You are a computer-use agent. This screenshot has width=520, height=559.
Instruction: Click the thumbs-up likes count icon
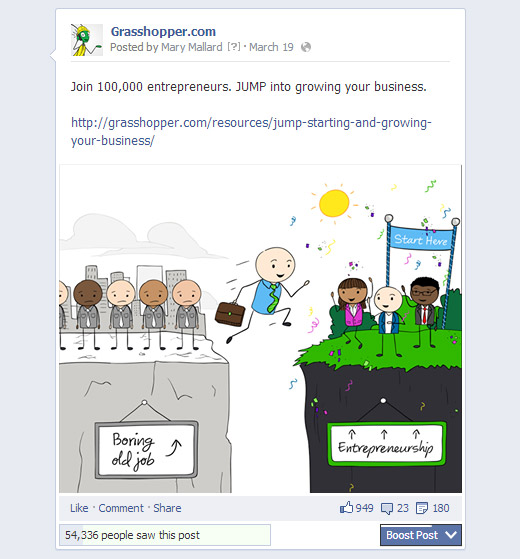pos(346,508)
